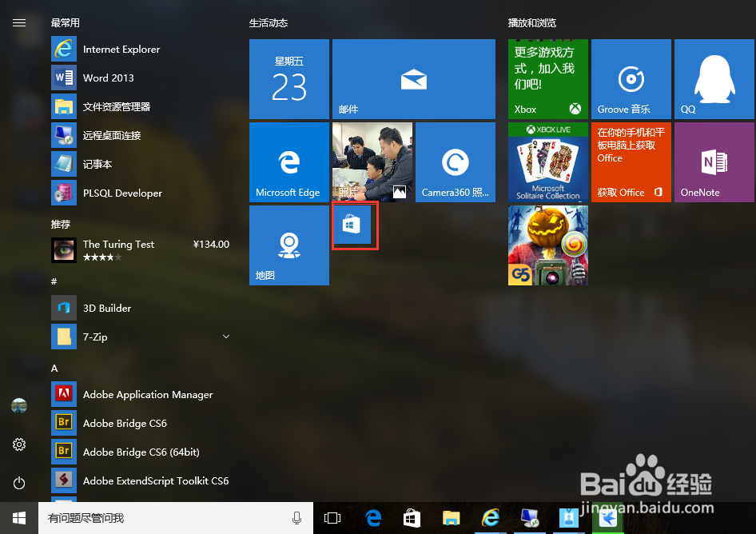The height and width of the screenshot is (534, 756).
Task: Open Settings gear in Start menu
Action: pyautogui.click(x=19, y=444)
